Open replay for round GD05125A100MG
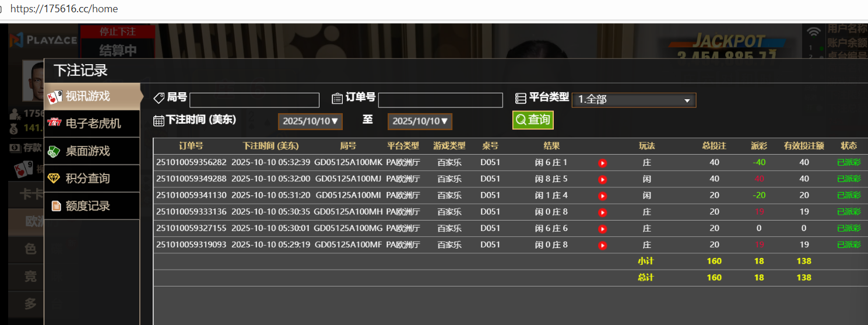The height and width of the screenshot is (325, 868). (603, 229)
